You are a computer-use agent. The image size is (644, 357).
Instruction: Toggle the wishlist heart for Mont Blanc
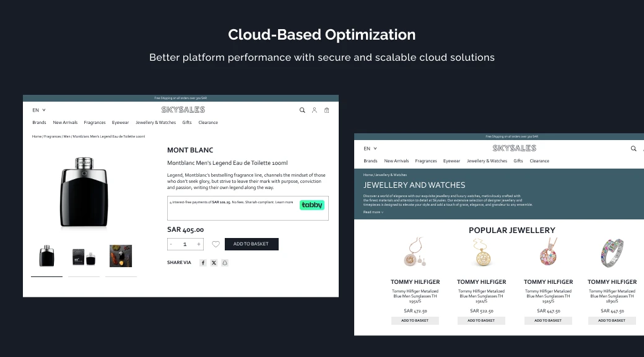point(216,244)
